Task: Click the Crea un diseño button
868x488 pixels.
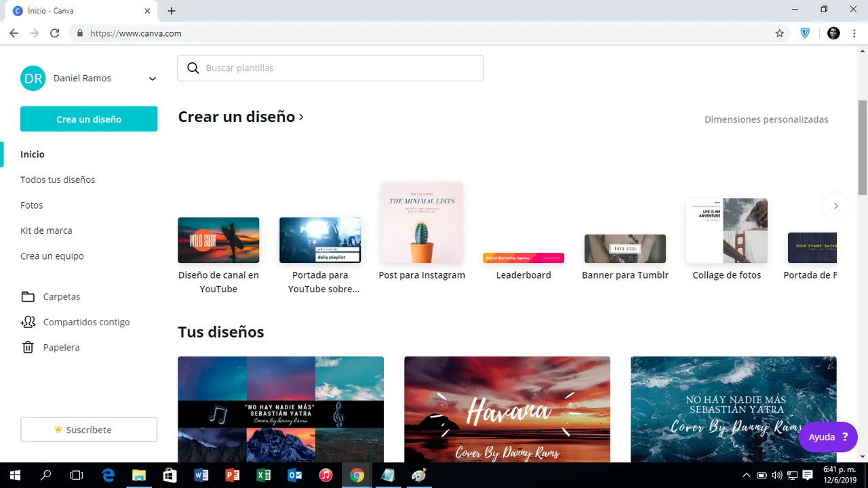Action: click(x=89, y=119)
